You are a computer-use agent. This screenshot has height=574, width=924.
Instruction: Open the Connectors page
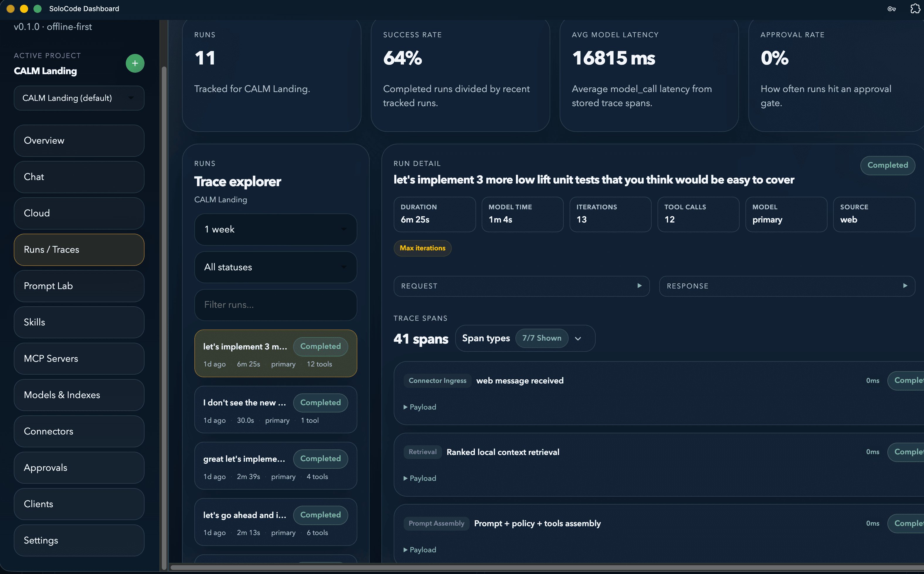pyautogui.click(x=79, y=431)
